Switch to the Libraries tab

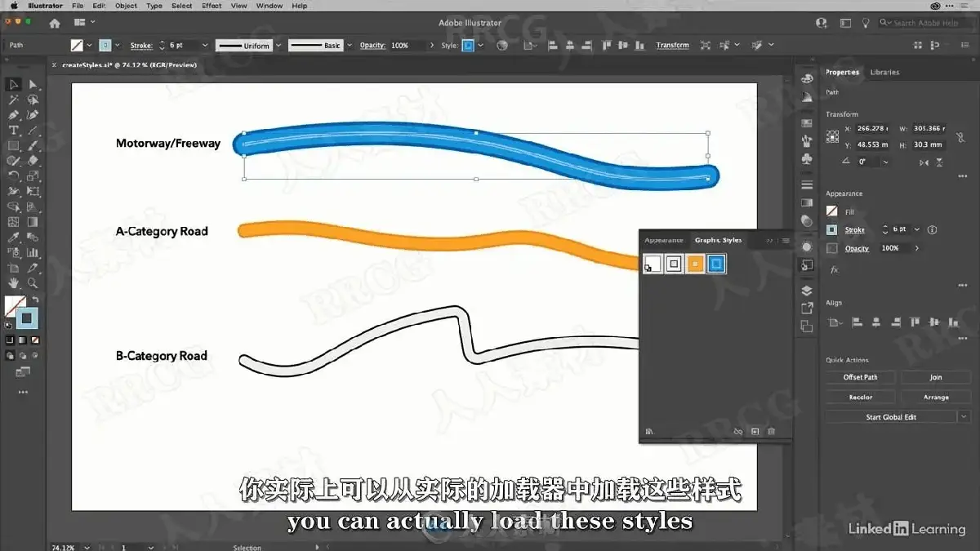(x=884, y=72)
